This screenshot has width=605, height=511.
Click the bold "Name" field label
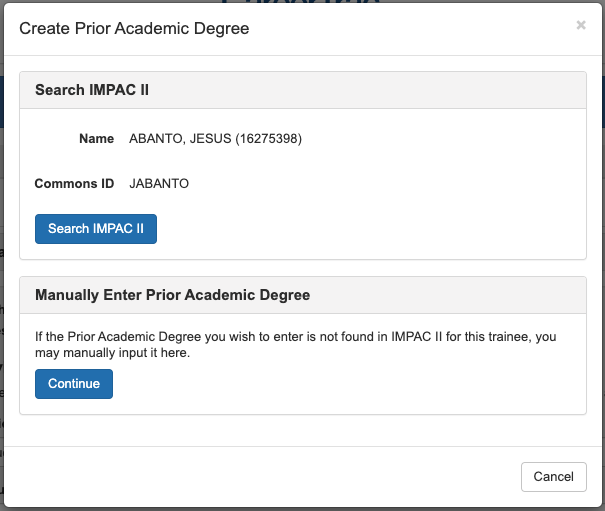tap(97, 139)
